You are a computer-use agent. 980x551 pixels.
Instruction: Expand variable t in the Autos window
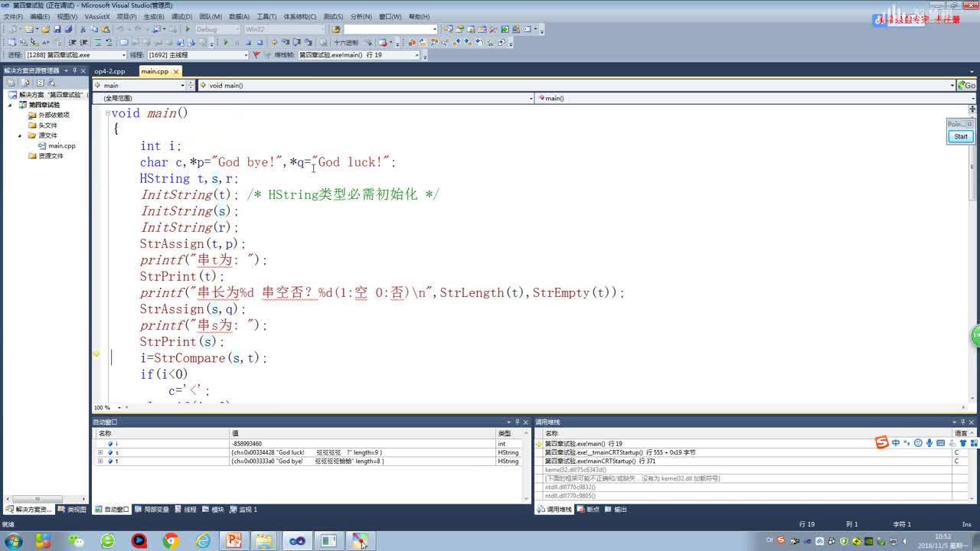pos(100,461)
